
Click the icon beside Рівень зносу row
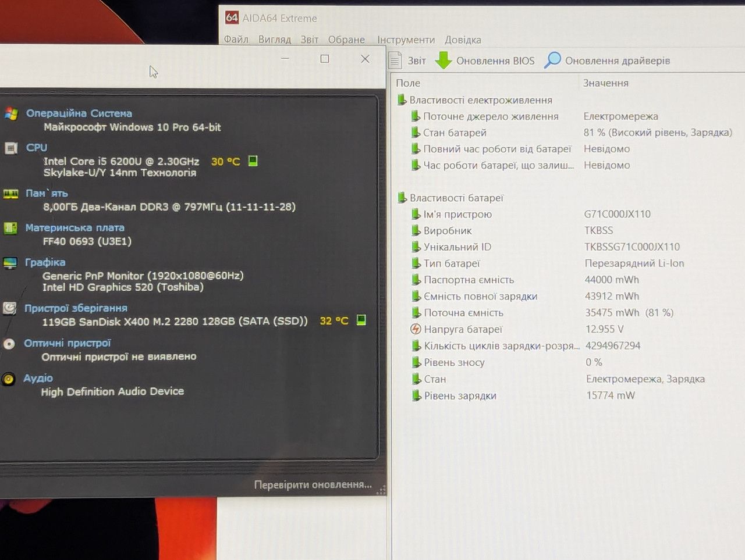pyautogui.click(x=416, y=362)
